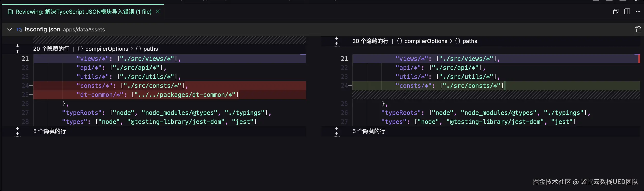Click the red overview ruler marker on the right
The image size is (644, 191).
639,59
